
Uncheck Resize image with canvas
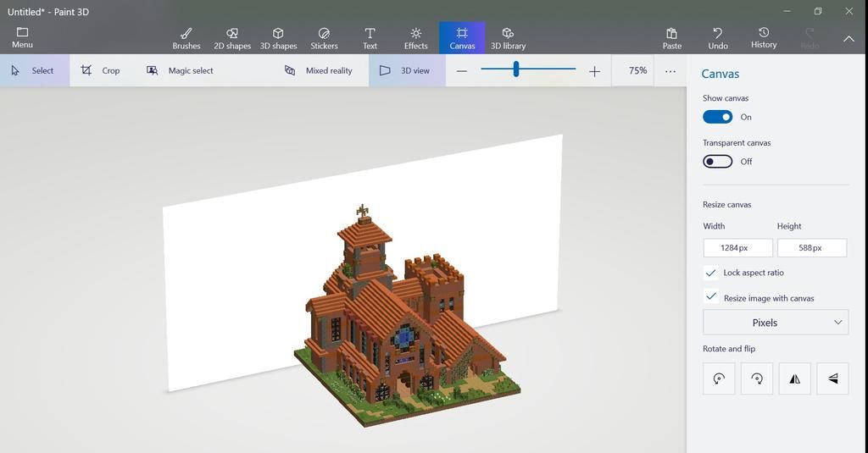(711, 296)
